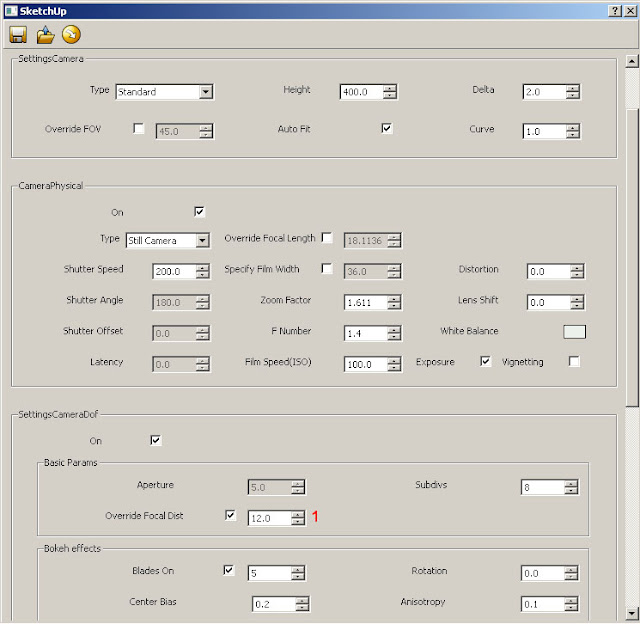Click the yellow restore defaults arrow icon
Image resolution: width=640 pixels, height=624 pixels.
(71, 35)
